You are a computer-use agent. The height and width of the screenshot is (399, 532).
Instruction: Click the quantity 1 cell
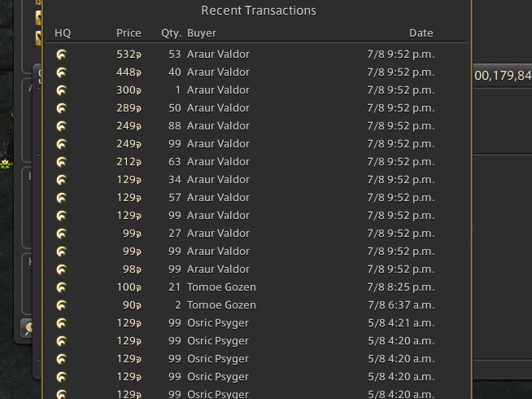tap(178, 90)
